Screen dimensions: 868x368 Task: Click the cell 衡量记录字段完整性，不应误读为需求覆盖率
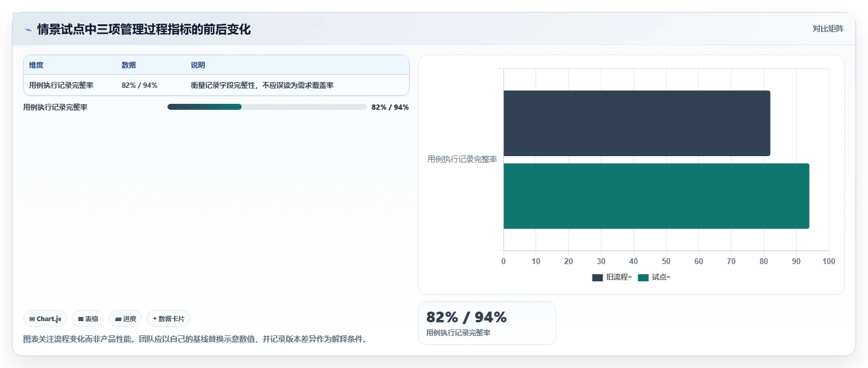point(262,85)
